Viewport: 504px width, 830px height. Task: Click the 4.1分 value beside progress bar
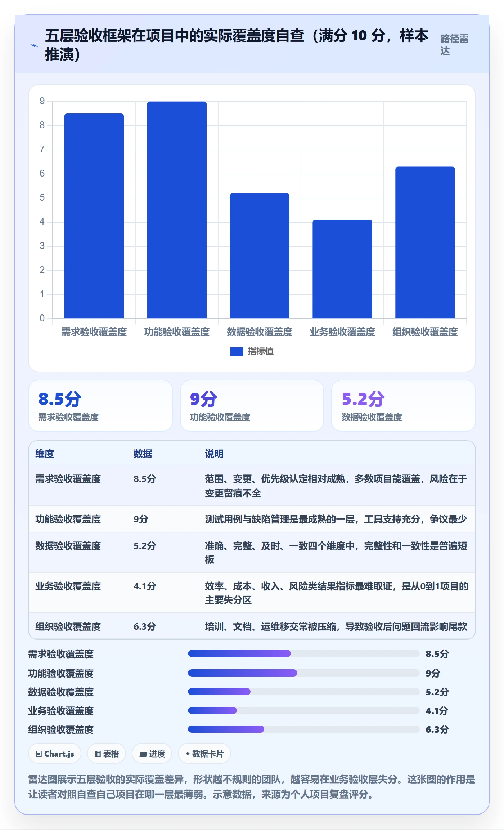(x=437, y=711)
